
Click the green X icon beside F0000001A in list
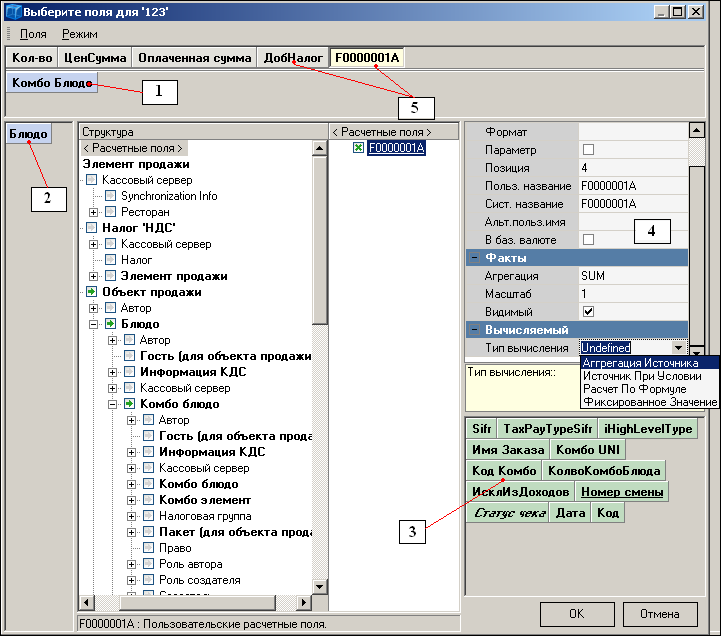(359, 149)
